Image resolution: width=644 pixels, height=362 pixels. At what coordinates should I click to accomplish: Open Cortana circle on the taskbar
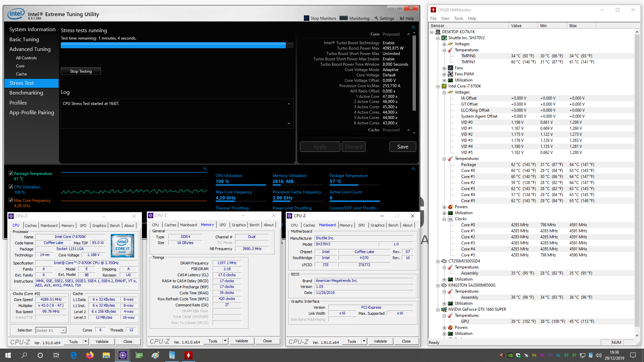click(x=40, y=355)
